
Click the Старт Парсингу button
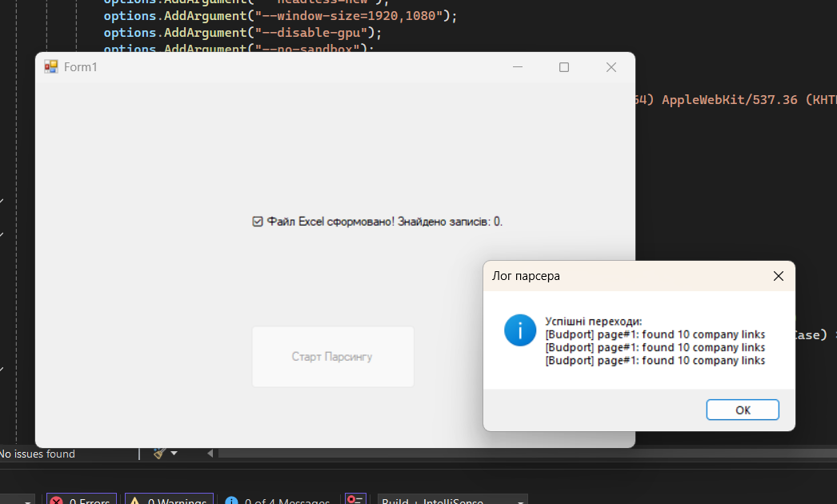point(333,356)
